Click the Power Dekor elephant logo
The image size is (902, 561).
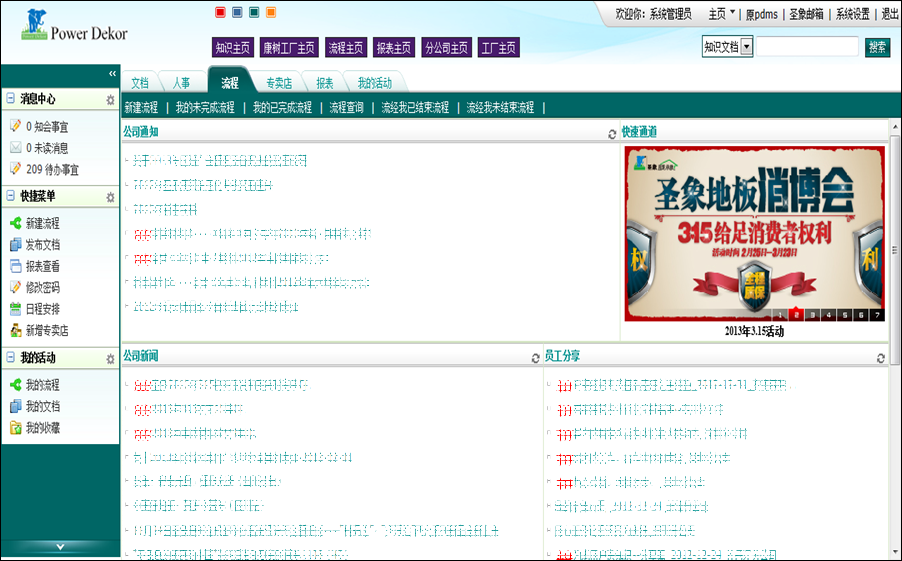click(35, 24)
